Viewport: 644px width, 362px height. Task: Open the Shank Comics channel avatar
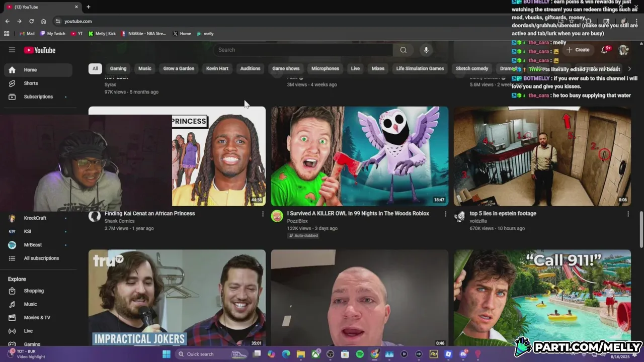[x=95, y=216]
